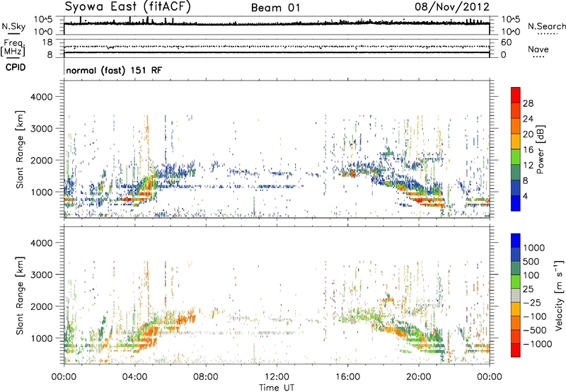Click the date label "08/Nov/2012"

(452, 7)
